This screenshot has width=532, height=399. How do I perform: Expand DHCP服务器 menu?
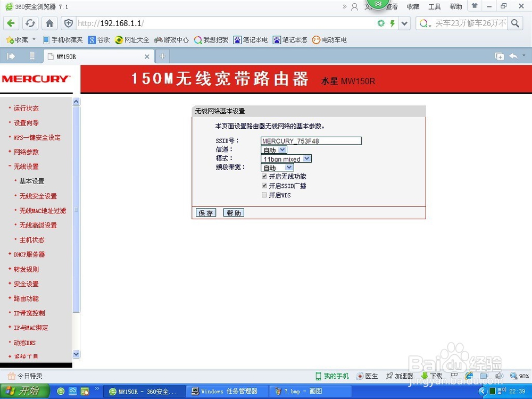[29, 254]
